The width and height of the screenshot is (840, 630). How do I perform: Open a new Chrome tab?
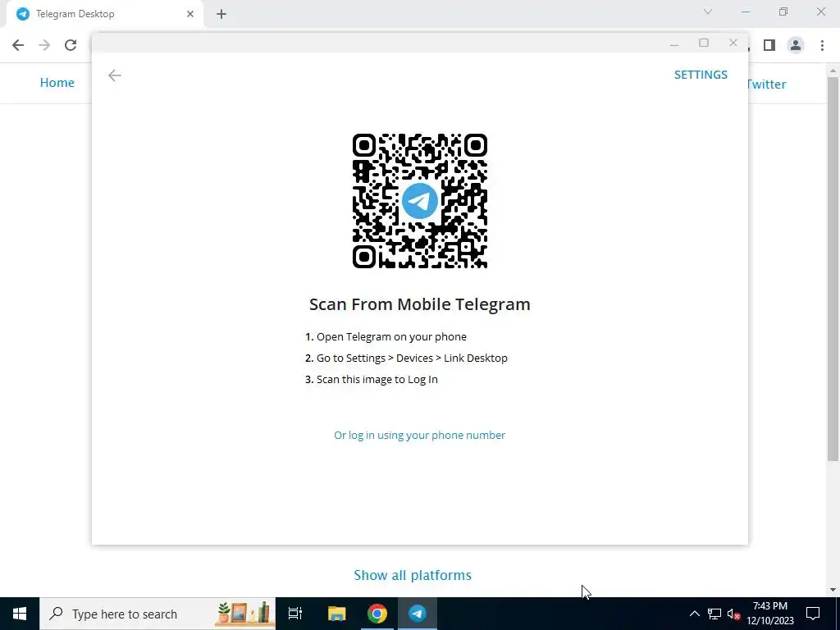[x=221, y=14]
